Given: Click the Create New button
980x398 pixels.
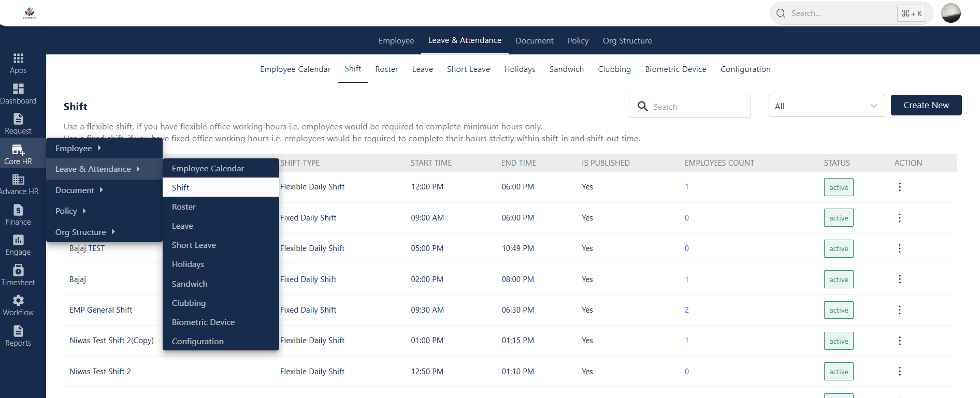Looking at the screenshot, I should (x=926, y=105).
